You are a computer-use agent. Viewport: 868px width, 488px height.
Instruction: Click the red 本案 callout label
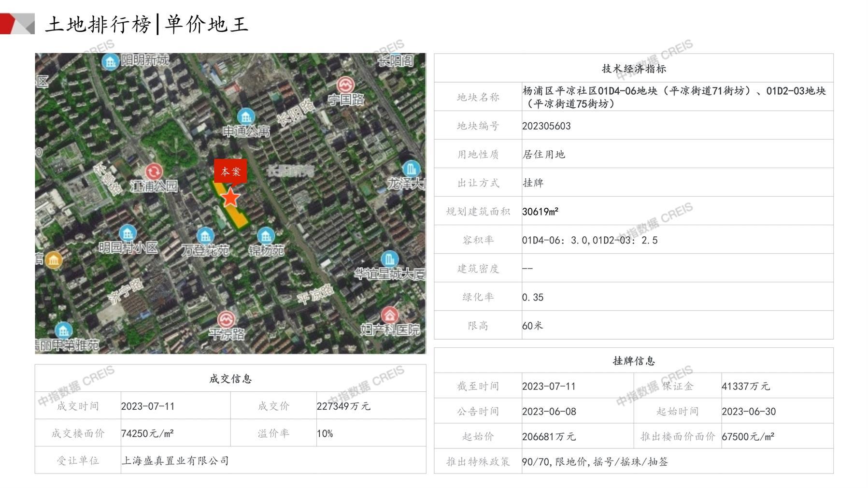[x=230, y=171]
